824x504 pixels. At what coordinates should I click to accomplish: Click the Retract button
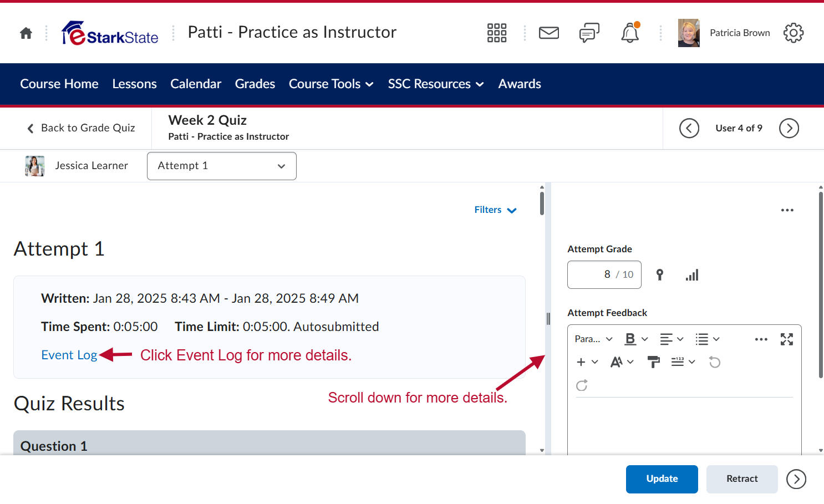pyautogui.click(x=742, y=479)
